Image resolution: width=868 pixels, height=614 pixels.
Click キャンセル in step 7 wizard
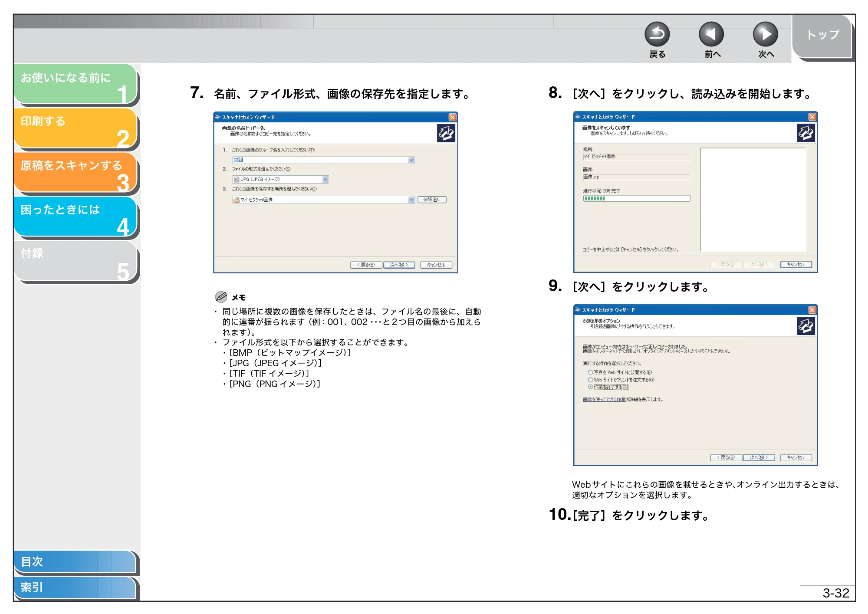coord(436,265)
